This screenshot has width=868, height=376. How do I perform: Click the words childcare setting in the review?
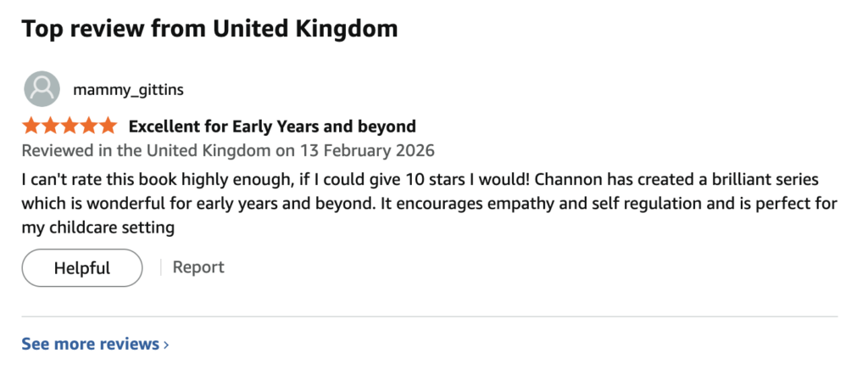click(x=114, y=227)
